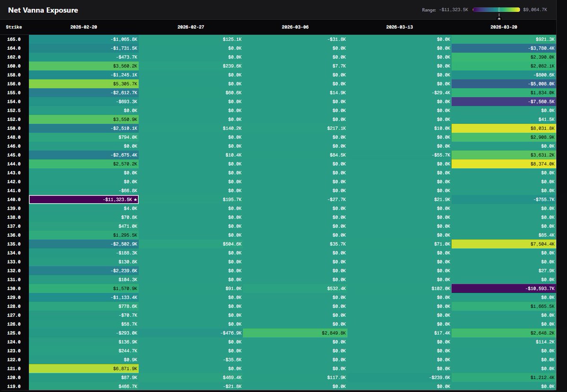
Task: Click the -$10,593.7K cell at strike 130
Action: point(503,288)
